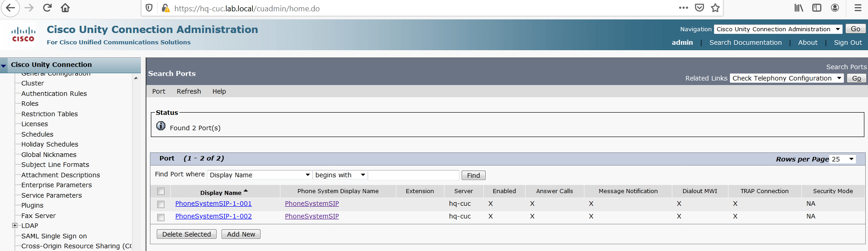Open Fax Server in the sidebar
This screenshot has width=868, height=251.
[39, 216]
